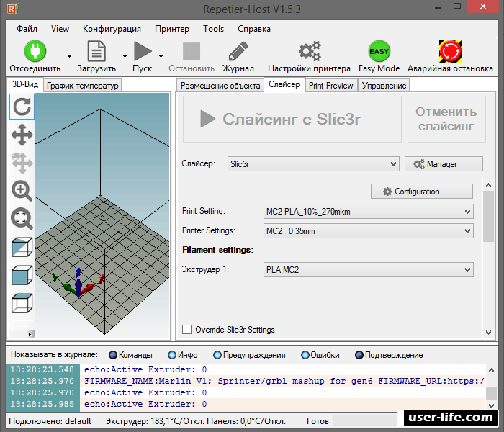Switch to График температур tab

[83, 86]
